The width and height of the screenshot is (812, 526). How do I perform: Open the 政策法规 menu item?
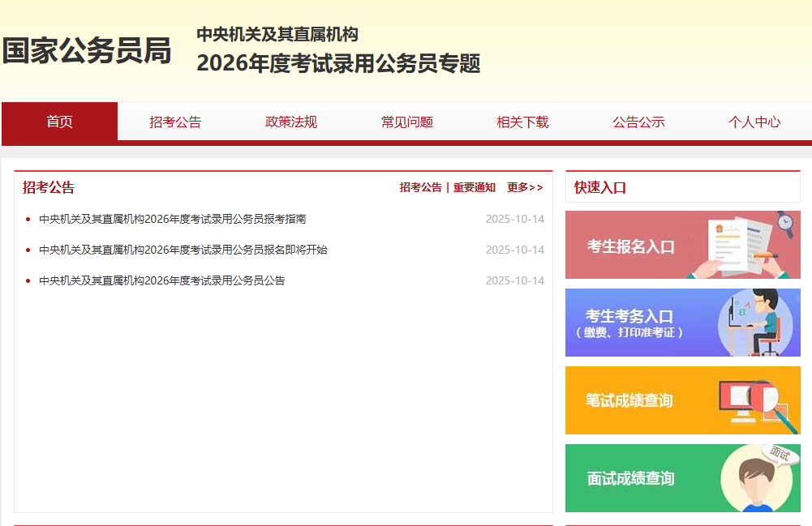pyautogui.click(x=291, y=122)
